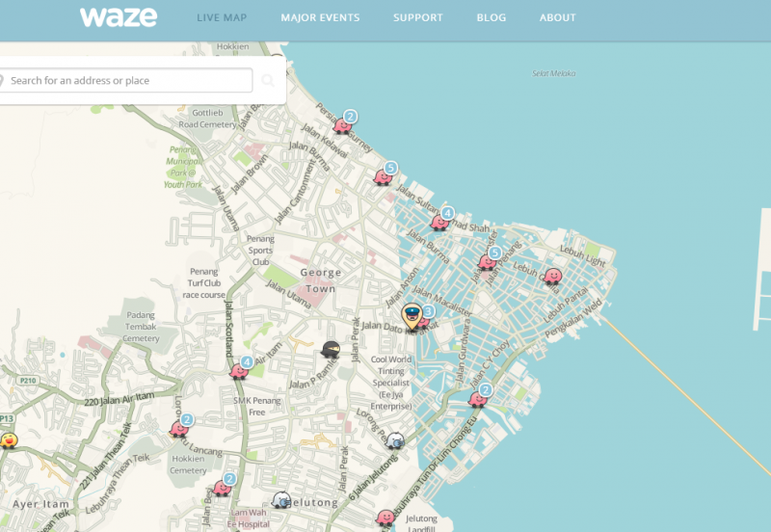Click the Penang Municipal Park label
Screen dimensions: 771x532
183,167
